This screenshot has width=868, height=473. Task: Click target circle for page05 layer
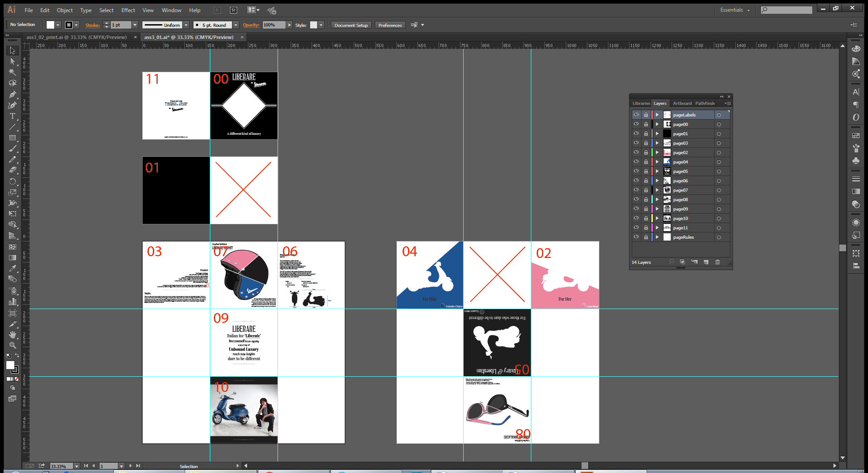pos(719,171)
